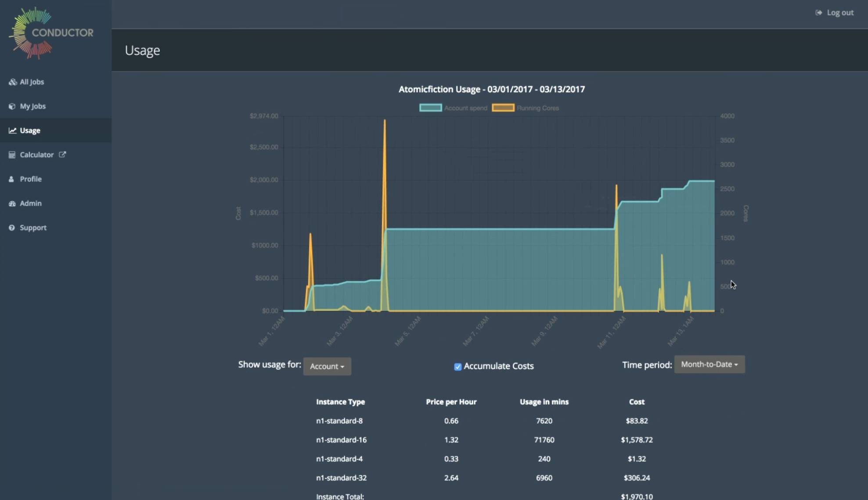Click the $1,578.72 cost value
The image size is (868, 500).
coord(637,439)
